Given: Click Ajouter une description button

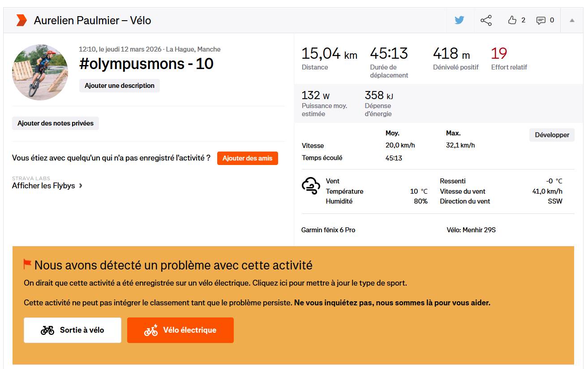Looking at the screenshot, I should (x=120, y=86).
